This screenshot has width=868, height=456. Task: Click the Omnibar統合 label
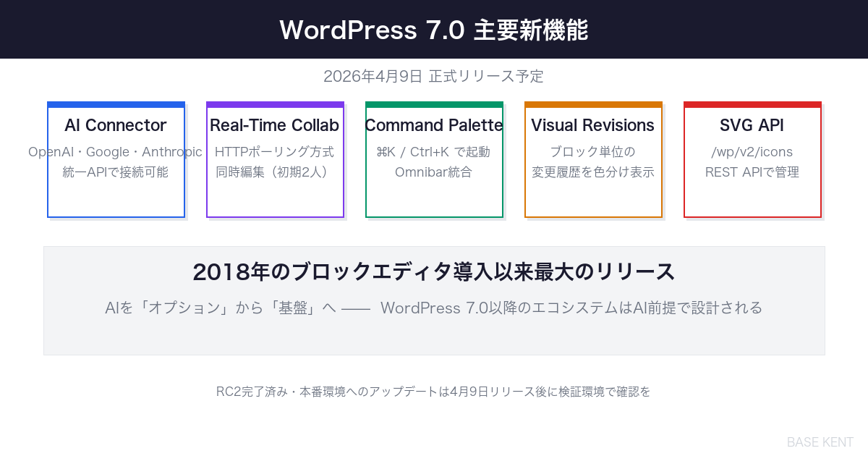point(434,172)
